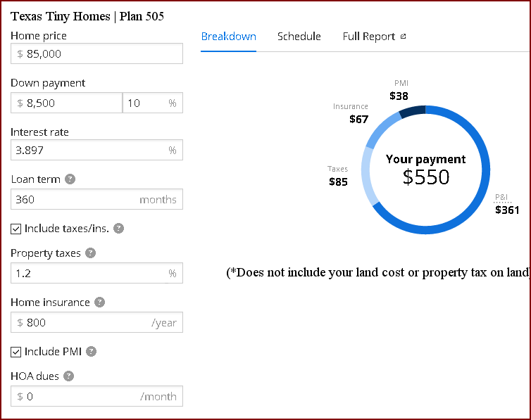Screen dimensions: 531x420
Task: Click the Include taxes/ins. help icon
Action: 119,229
